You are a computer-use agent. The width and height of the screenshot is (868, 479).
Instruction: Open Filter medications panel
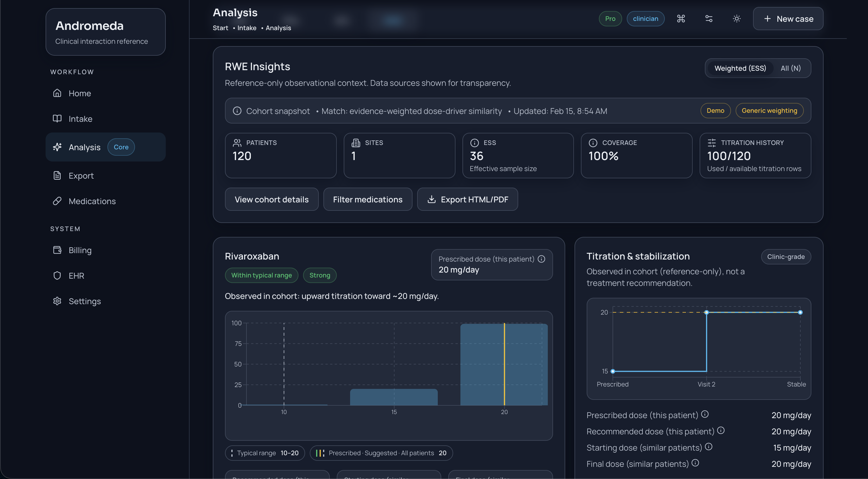[x=367, y=199]
